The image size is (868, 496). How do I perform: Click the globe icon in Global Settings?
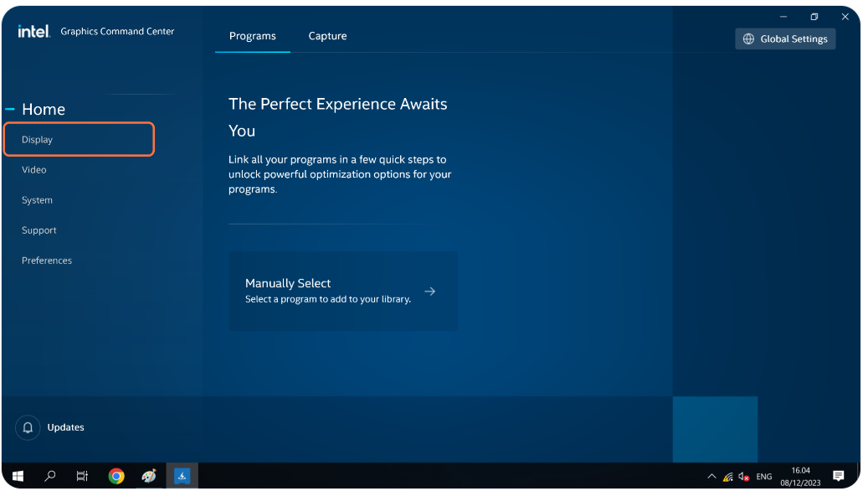[748, 39]
